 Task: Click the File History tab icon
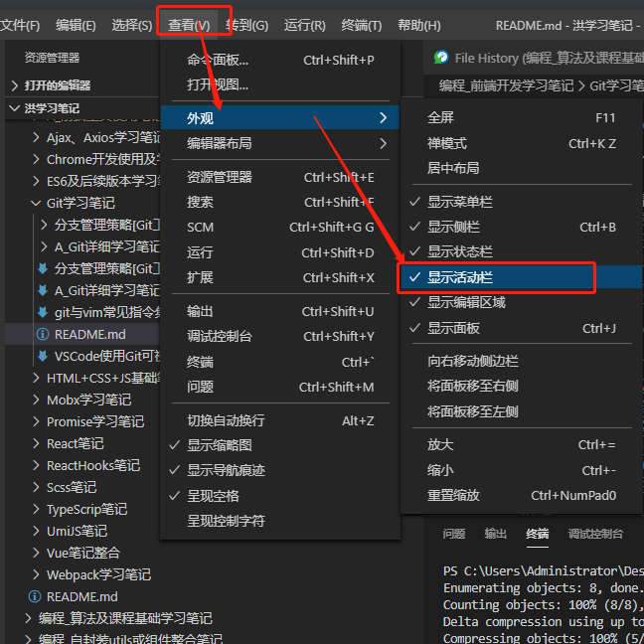pyautogui.click(x=441, y=57)
